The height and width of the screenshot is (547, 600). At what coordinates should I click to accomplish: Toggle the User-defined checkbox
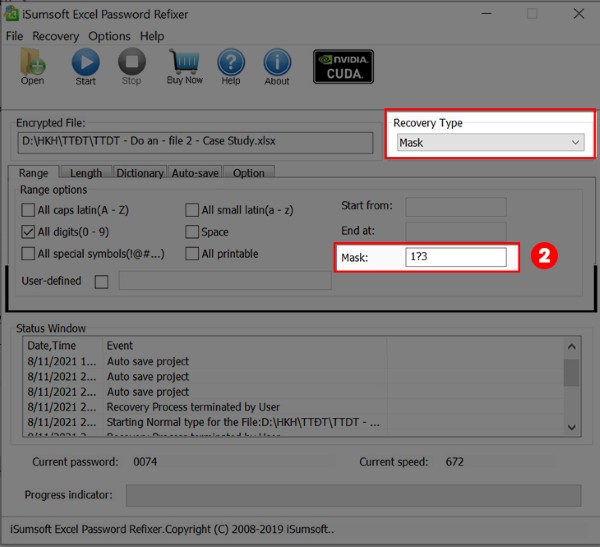[x=101, y=282]
